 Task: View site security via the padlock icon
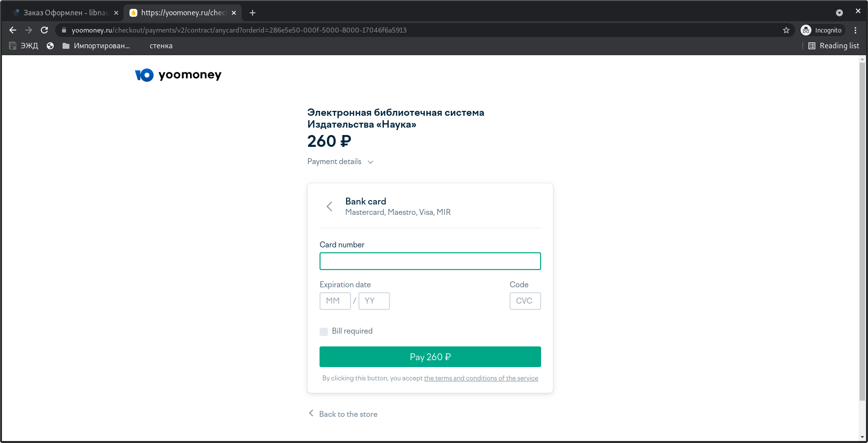click(64, 30)
